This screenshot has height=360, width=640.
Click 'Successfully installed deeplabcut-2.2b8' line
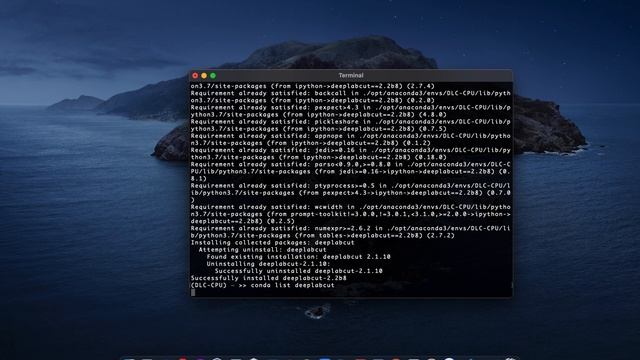click(269, 278)
